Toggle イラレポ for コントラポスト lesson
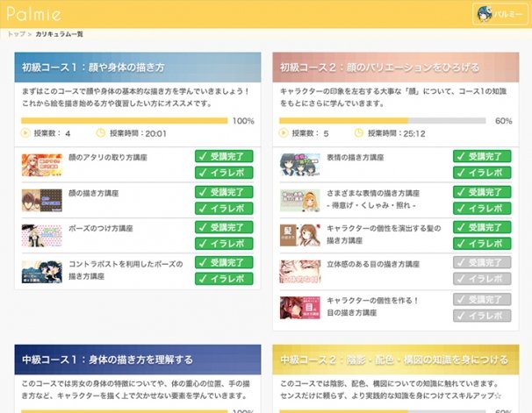This screenshot has height=413, width=532. [x=224, y=279]
